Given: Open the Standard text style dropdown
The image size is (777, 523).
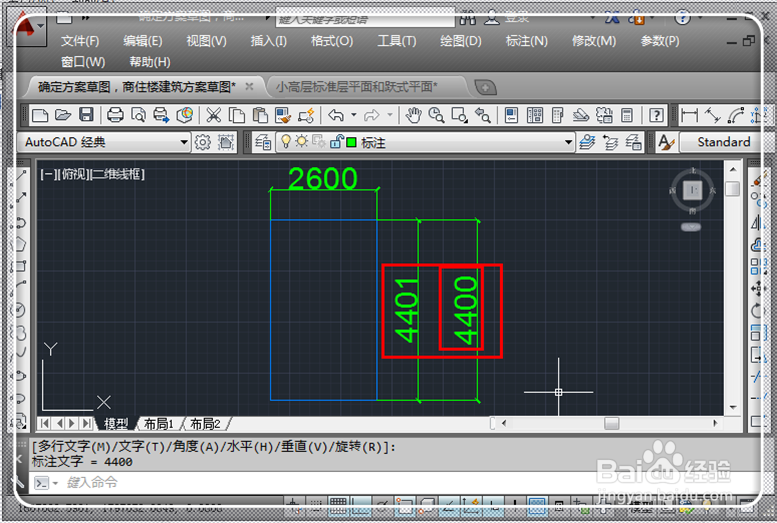Looking at the screenshot, I should (721, 142).
